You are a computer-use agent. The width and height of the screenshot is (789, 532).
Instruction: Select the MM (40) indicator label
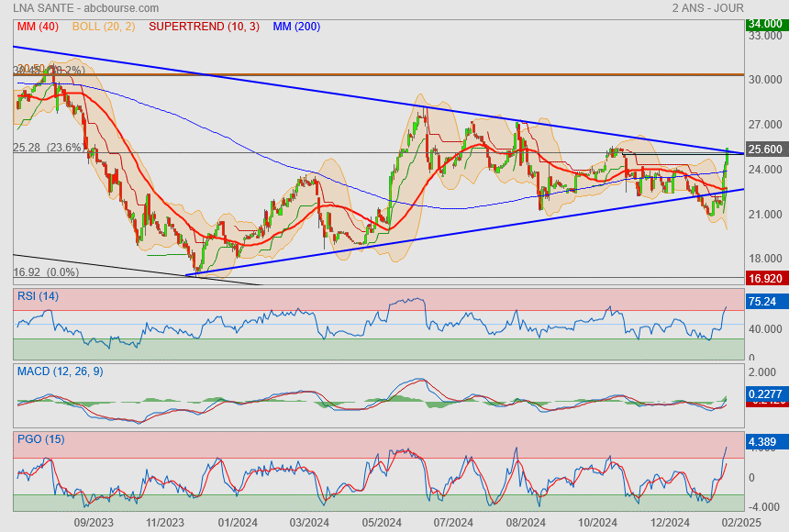[x=38, y=27]
